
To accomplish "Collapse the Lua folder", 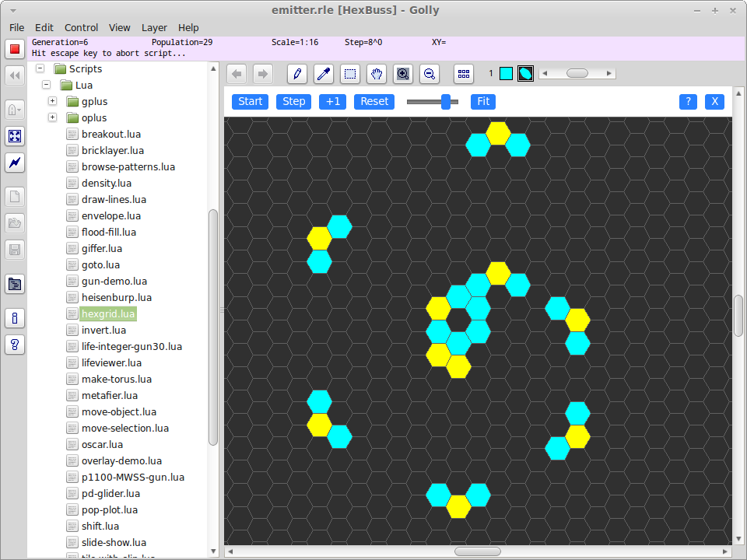I will (47, 85).
